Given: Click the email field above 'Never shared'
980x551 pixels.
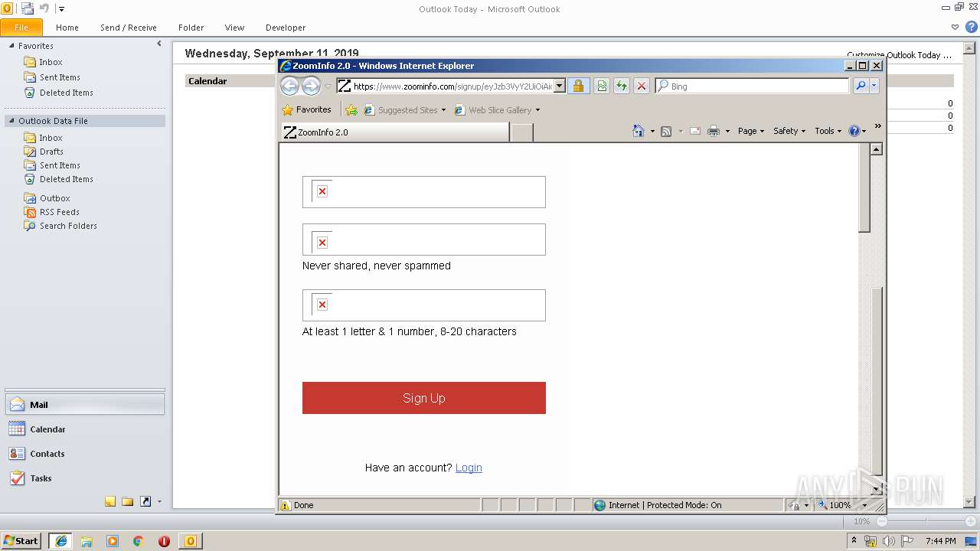Looking at the screenshot, I should [x=424, y=240].
